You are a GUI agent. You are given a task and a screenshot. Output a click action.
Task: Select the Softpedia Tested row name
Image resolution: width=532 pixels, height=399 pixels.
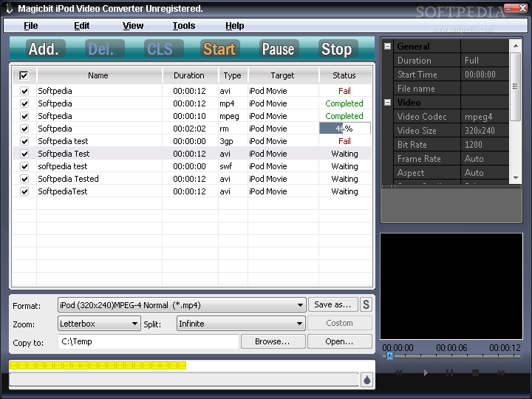pyautogui.click(x=68, y=179)
